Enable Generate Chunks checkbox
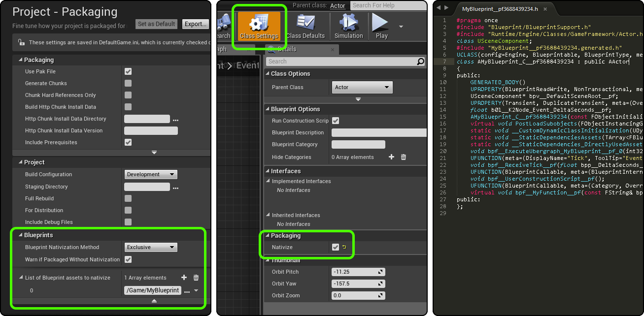 tap(128, 83)
